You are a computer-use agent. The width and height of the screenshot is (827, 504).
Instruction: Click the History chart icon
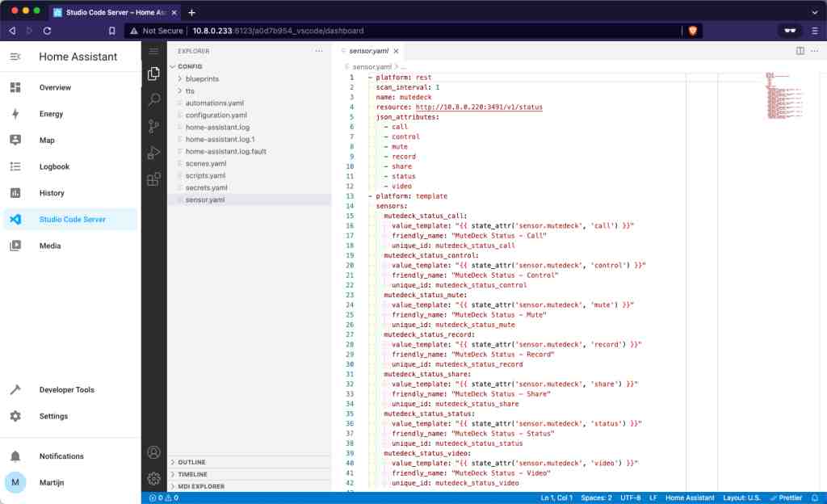[15, 193]
